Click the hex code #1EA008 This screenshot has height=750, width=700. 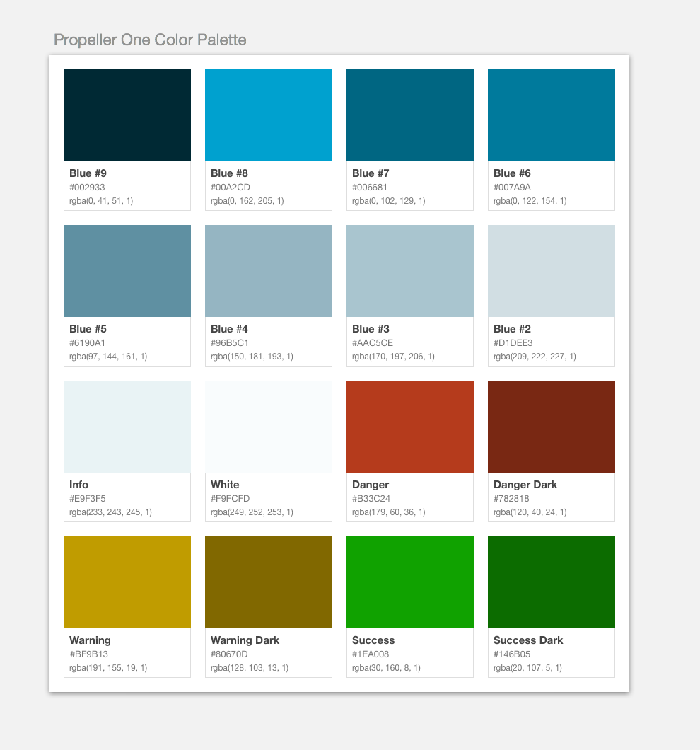click(371, 654)
